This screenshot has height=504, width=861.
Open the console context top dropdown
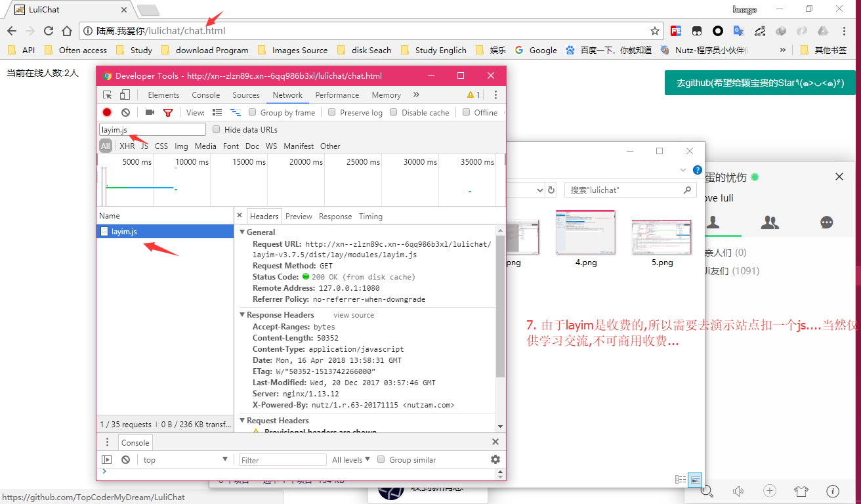[x=186, y=459]
